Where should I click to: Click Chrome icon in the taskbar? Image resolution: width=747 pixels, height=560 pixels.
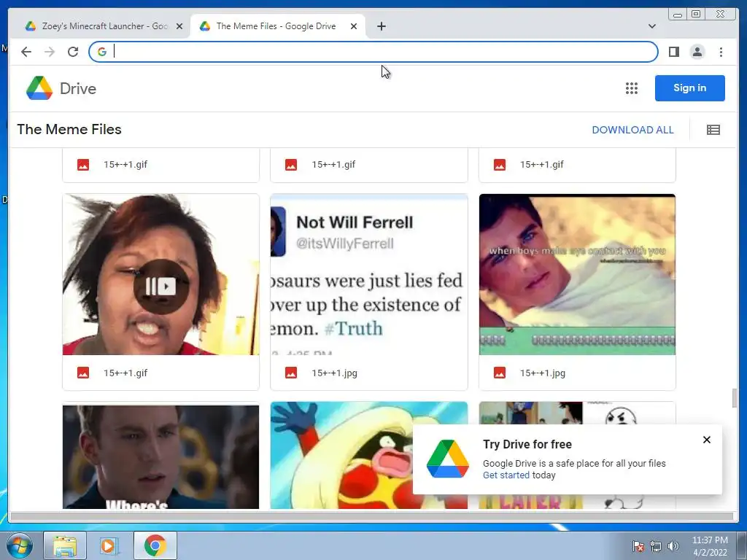coord(155,545)
